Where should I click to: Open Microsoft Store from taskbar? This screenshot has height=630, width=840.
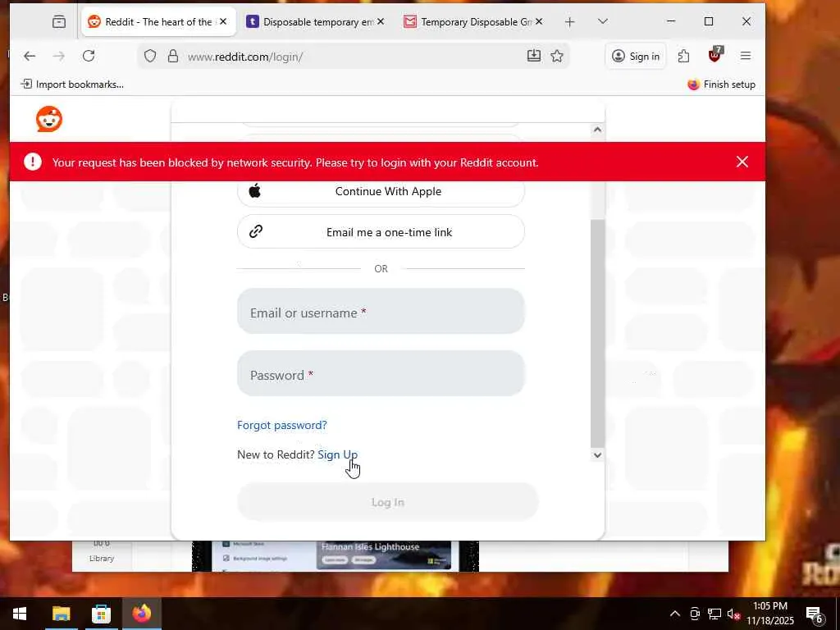click(101, 614)
